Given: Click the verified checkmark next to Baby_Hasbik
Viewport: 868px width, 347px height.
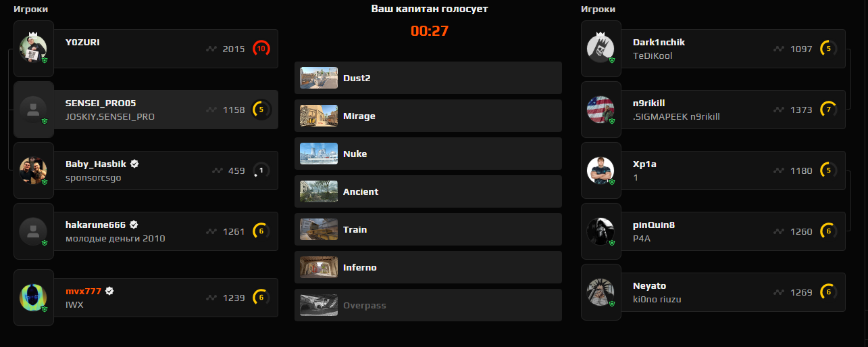Looking at the screenshot, I should (x=134, y=164).
